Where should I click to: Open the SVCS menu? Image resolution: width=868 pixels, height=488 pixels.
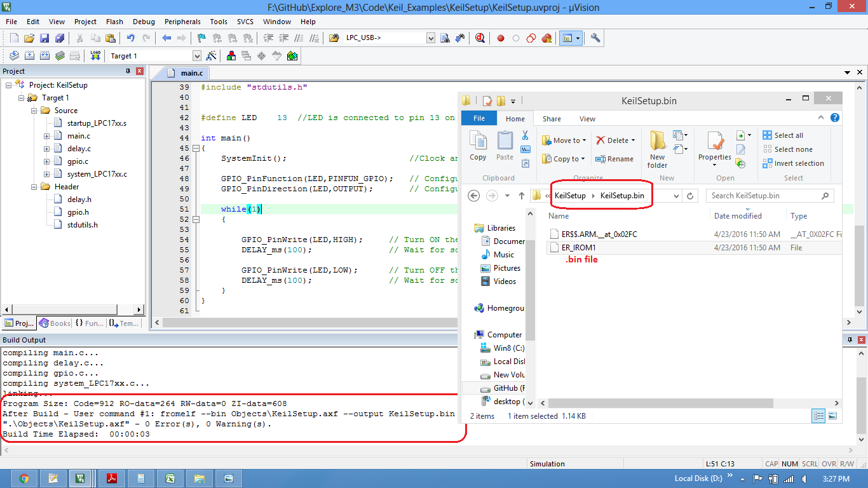pos(245,22)
